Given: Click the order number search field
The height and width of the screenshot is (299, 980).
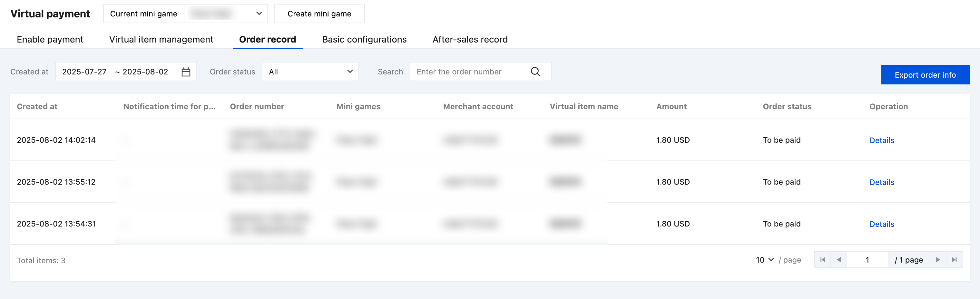Looking at the screenshot, I should point(470,72).
